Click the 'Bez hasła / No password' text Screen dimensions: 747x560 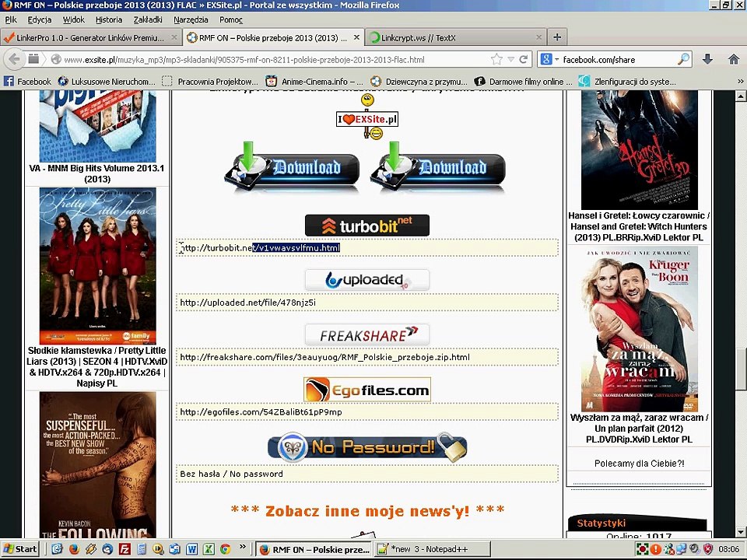coord(232,474)
